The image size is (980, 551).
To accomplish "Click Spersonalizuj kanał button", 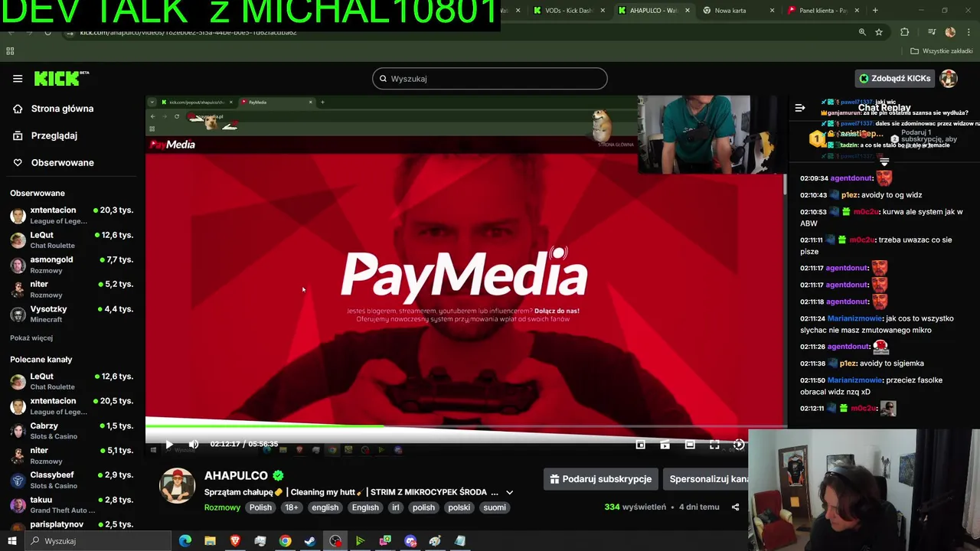I will coord(705,479).
